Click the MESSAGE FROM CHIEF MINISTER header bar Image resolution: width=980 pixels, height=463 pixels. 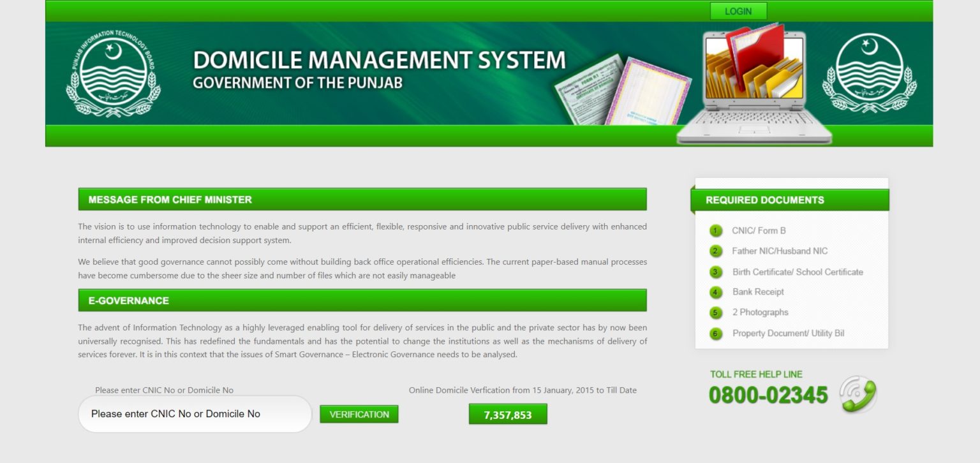362,199
